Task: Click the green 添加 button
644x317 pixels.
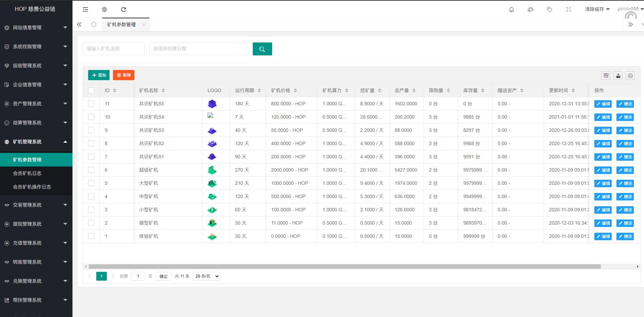Action: click(x=99, y=75)
